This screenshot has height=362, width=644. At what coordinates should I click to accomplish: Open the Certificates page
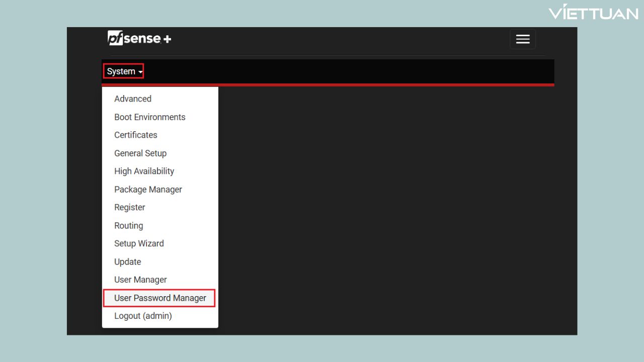[135, 135]
